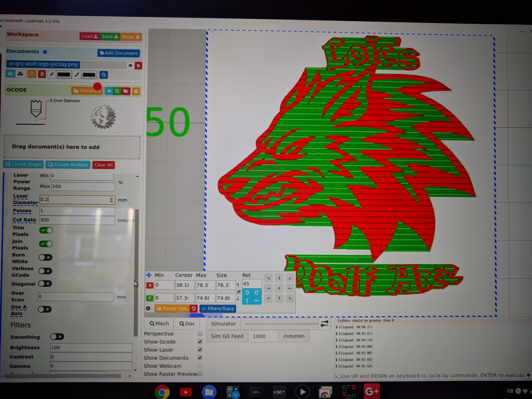
Task: Click the Add Document button
Action: click(x=119, y=53)
